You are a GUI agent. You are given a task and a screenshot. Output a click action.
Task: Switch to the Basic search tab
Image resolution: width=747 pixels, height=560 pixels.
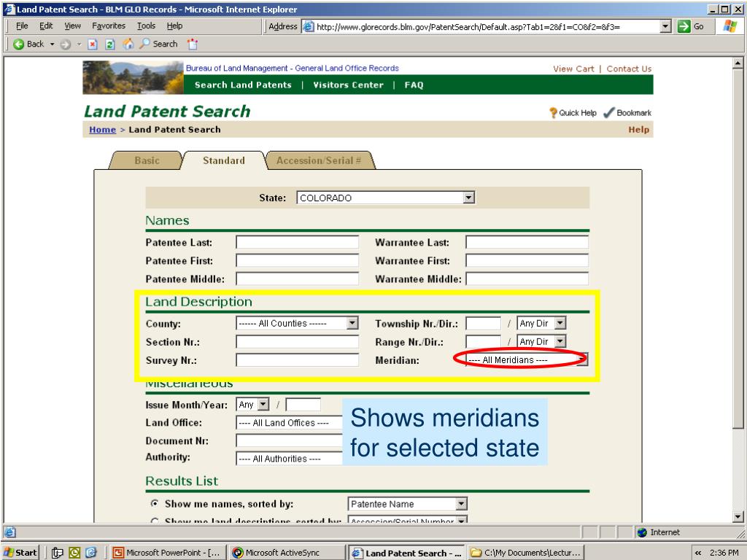147,160
